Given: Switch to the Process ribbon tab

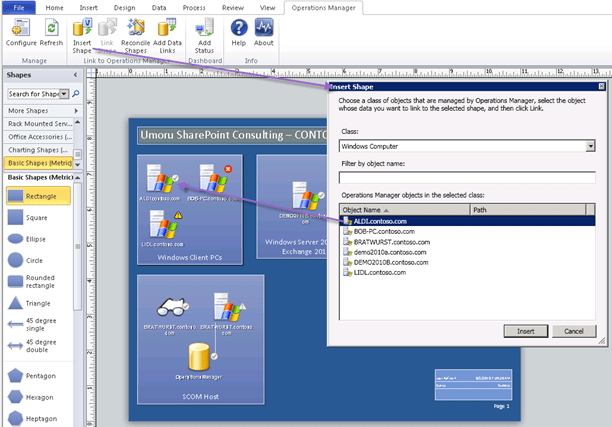Looking at the screenshot, I should tap(194, 7).
